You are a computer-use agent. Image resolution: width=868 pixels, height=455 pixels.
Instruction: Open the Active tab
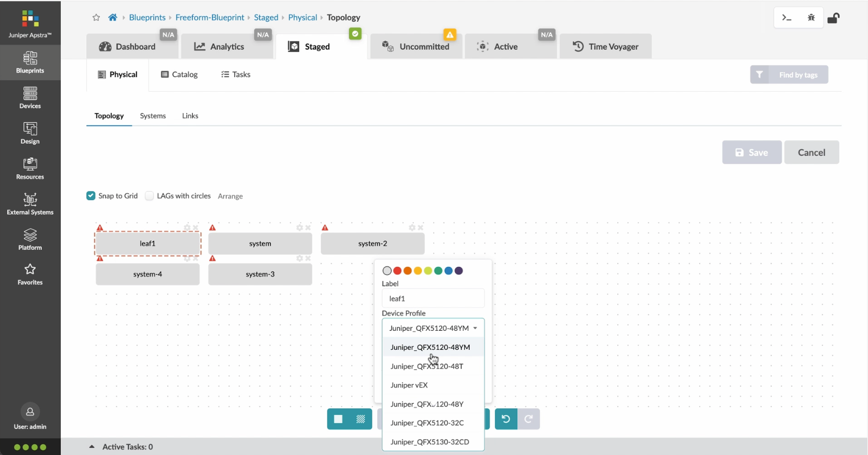point(510,47)
